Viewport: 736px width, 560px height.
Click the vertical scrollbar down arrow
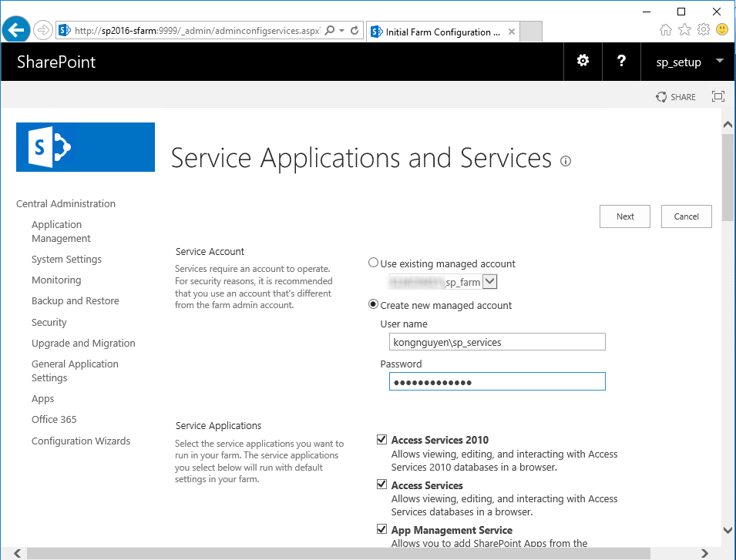pos(728,531)
